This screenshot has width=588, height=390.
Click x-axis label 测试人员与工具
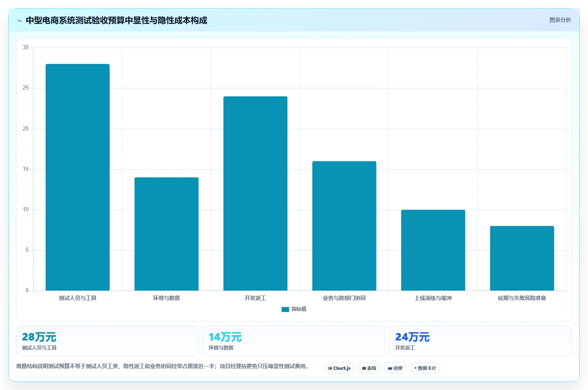click(78, 298)
